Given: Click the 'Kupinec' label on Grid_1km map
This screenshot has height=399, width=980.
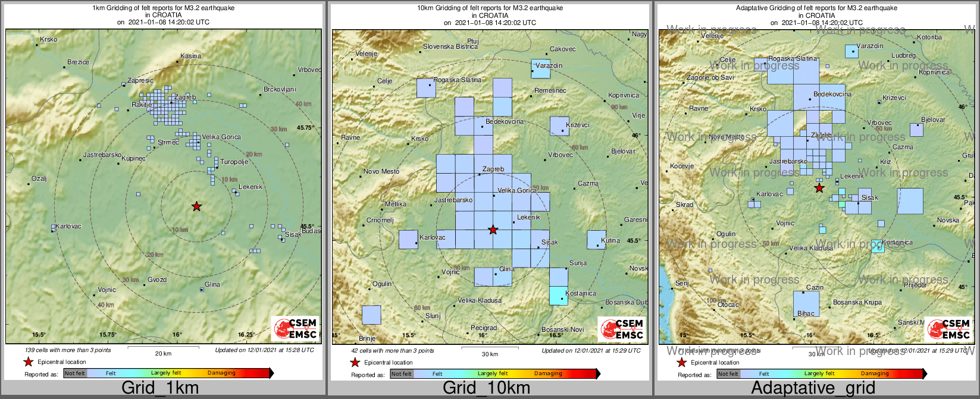Looking at the screenshot, I should [x=133, y=158].
